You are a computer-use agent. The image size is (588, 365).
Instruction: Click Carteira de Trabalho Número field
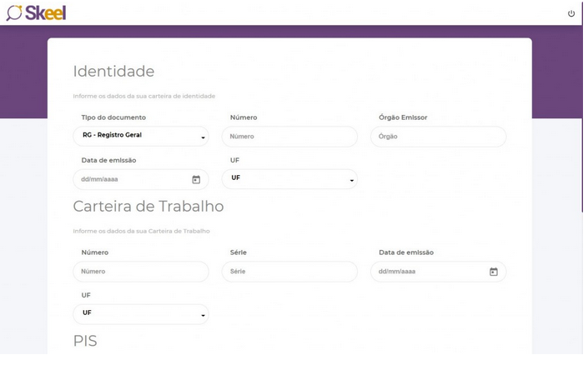(141, 272)
